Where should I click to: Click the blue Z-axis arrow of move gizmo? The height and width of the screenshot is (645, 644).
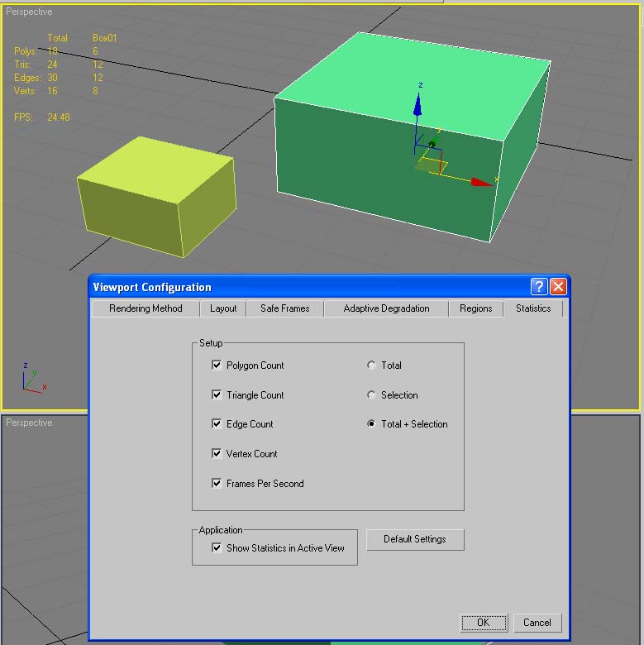pyautogui.click(x=418, y=103)
